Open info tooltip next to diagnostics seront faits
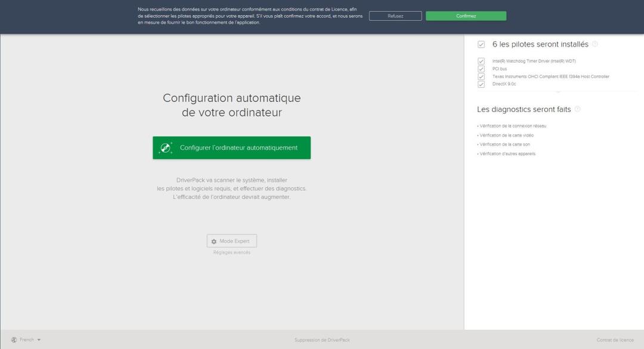 (x=576, y=109)
